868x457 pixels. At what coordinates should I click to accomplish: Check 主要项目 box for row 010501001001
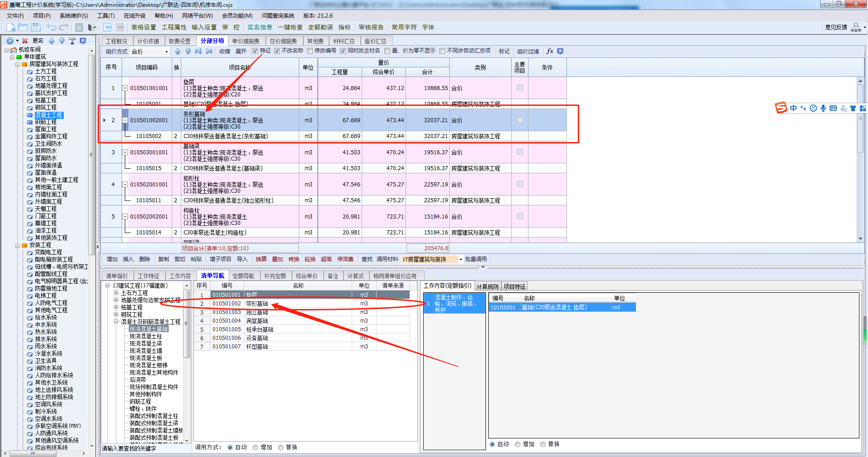tap(520, 88)
